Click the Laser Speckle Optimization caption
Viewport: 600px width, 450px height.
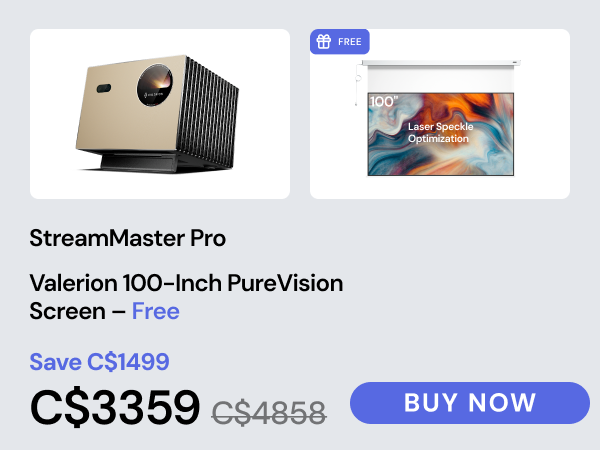point(440,132)
